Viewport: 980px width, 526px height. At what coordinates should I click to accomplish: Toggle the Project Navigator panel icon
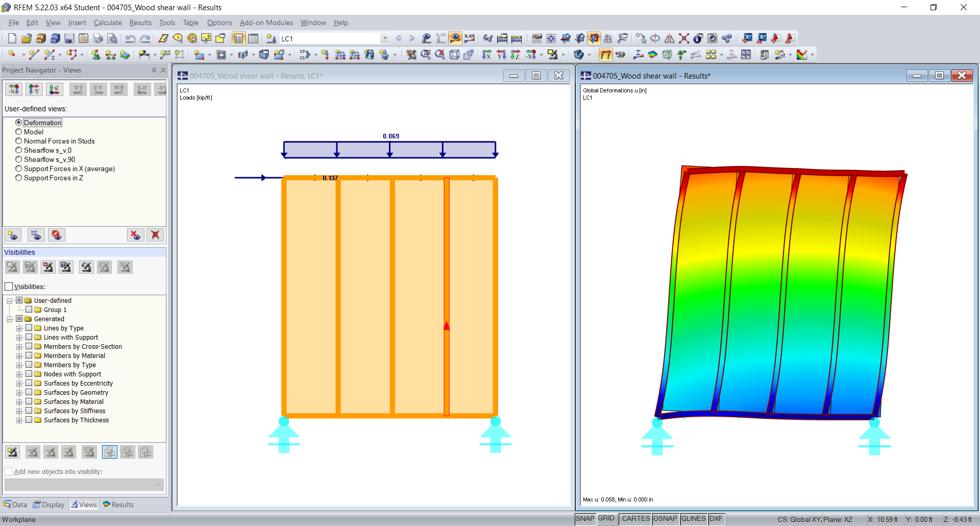pos(238,38)
